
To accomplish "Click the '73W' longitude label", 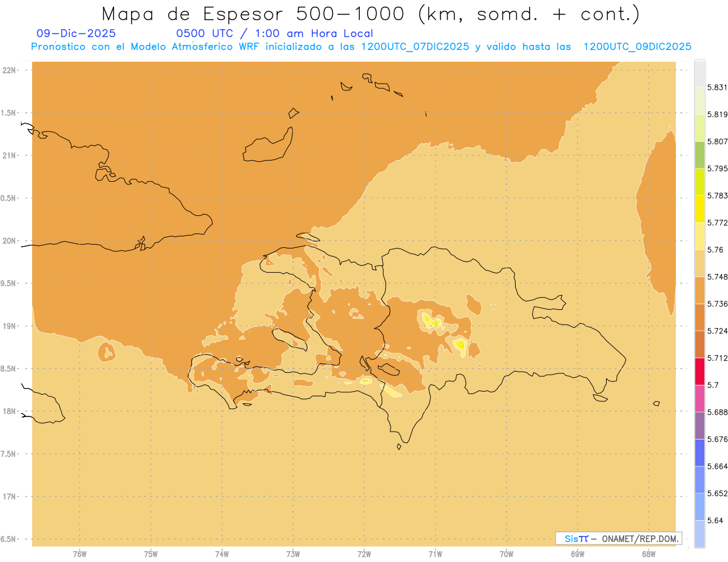I will coord(293,554).
